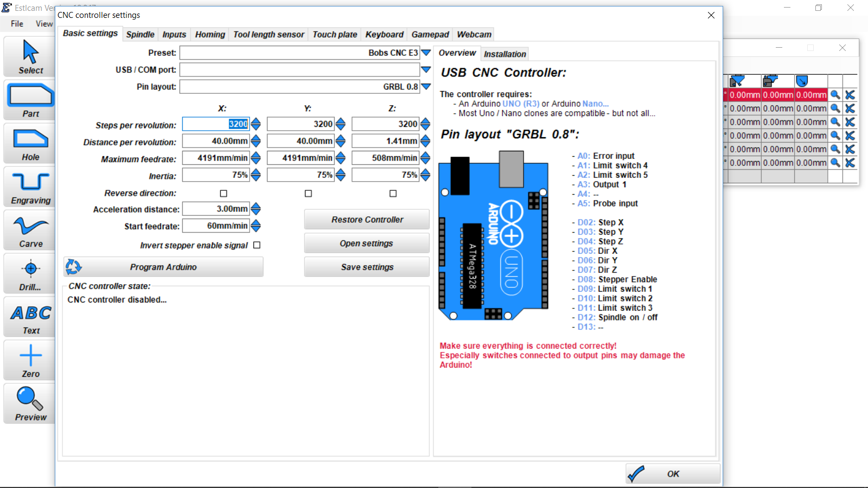Activate the Engraving tool
868x488 pixels.
click(x=30, y=188)
